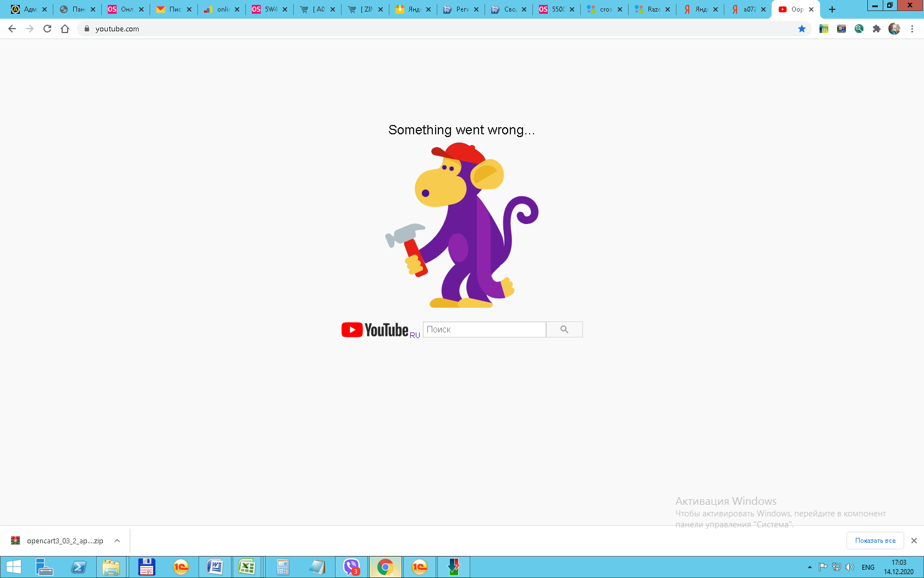Open the downloaded opencart3_03_2 zip file
The image size is (924, 578).
click(57, 541)
